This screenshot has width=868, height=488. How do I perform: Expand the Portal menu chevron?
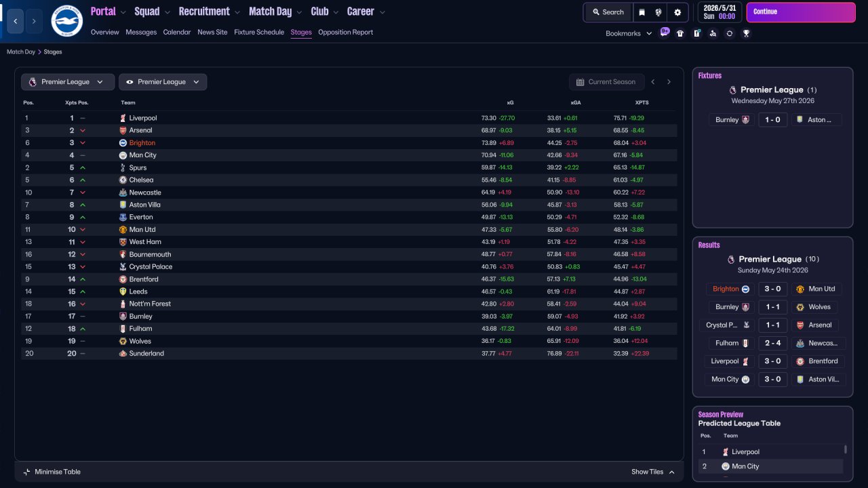[x=123, y=12]
